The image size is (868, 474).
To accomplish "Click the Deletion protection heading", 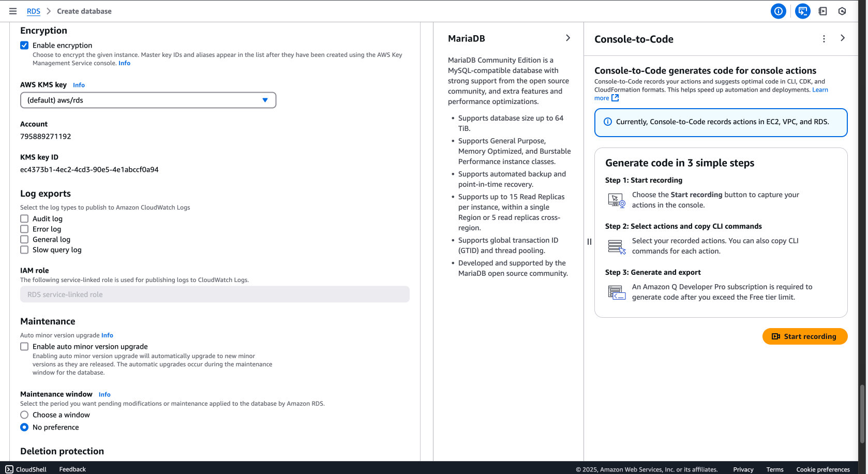I will [62, 451].
